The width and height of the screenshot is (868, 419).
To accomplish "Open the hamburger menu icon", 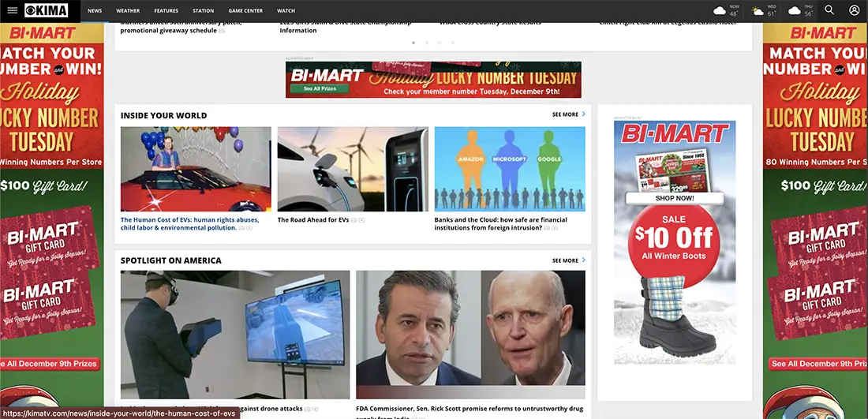I will [x=12, y=10].
